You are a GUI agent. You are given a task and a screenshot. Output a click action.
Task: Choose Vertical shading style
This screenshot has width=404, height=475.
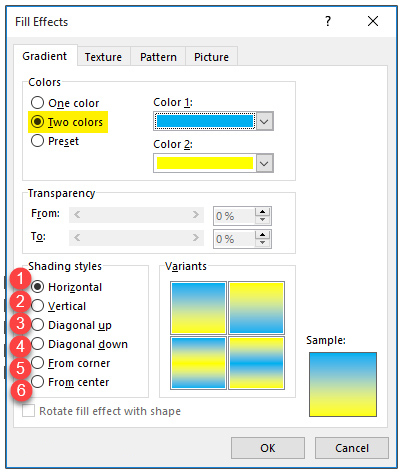coord(37,306)
